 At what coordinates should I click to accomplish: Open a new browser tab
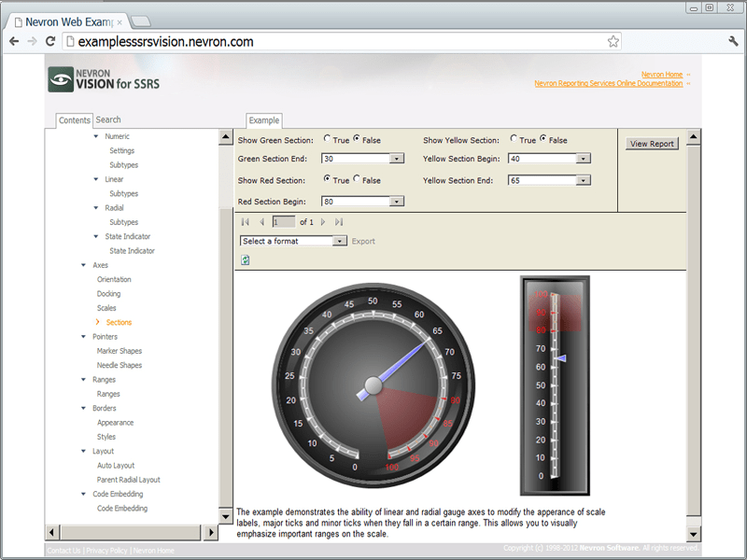[141, 21]
